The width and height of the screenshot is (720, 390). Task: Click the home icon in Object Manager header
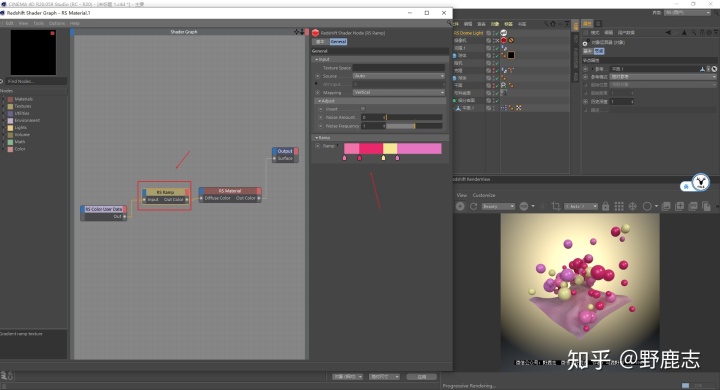point(553,24)
